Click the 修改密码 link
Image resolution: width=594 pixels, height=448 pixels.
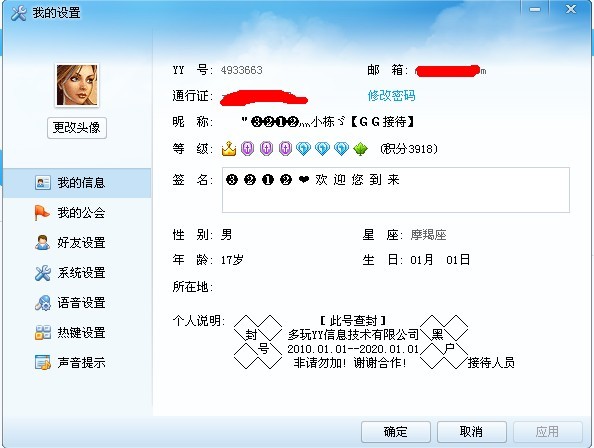[x=391, y=95]
